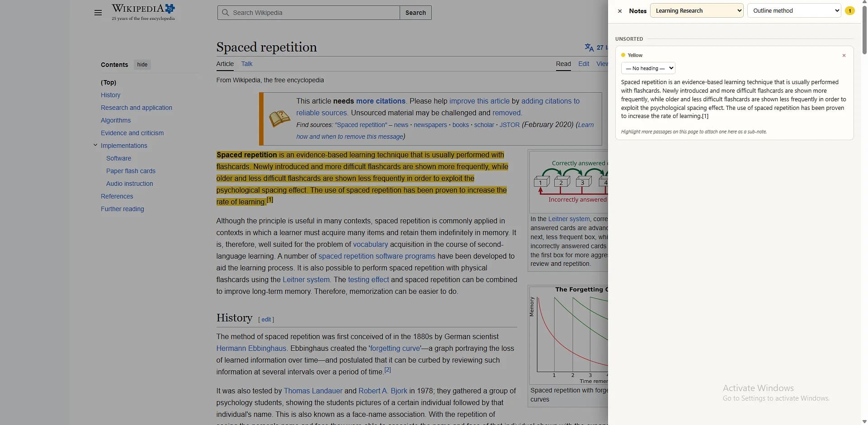This screenshot has width=868, height=425.
Task: Switch to the Article tab
Action: tap(225, 64)
